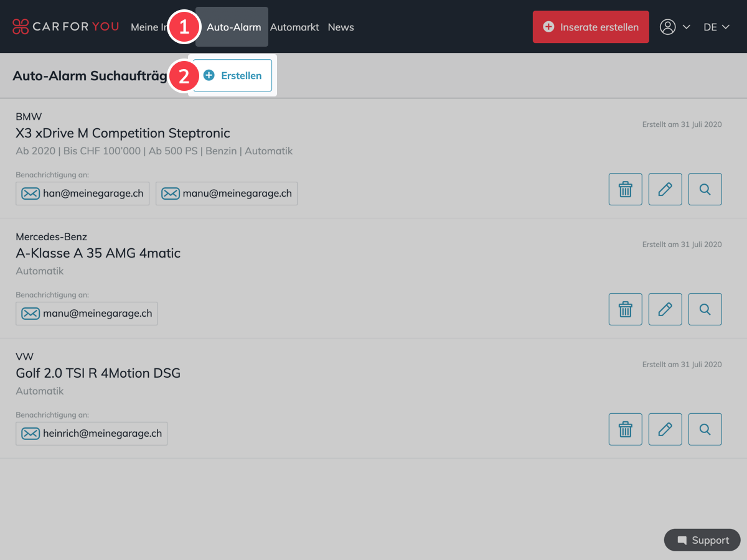747x560 pixels.
Task: Edit the BMW X3 search alert
Action: (x=665, y=189)
